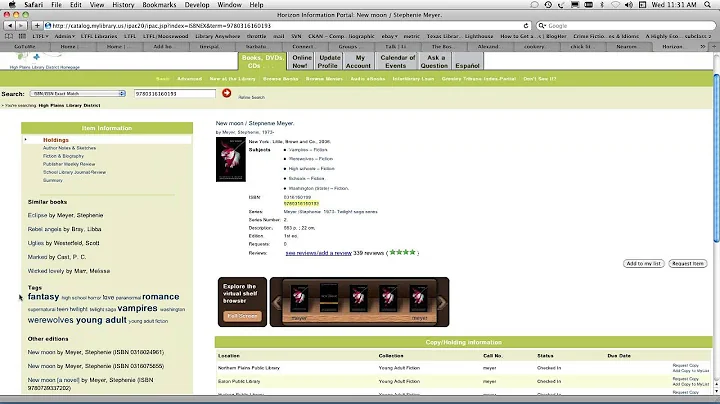Switch to the Español tab

(x=467, y=61)
